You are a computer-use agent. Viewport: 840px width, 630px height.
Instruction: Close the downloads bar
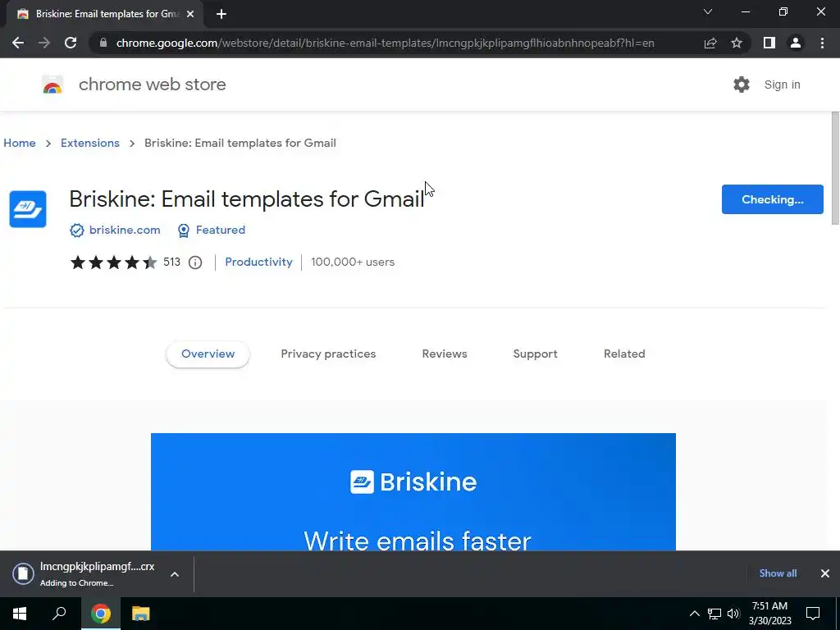tap(825, 573)
